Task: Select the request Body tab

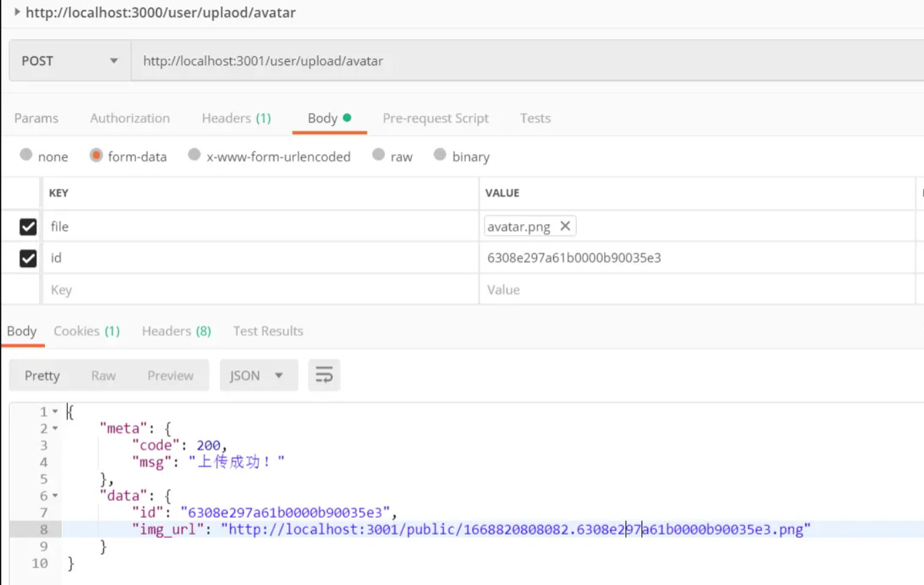Action: [x=329, y=118]
